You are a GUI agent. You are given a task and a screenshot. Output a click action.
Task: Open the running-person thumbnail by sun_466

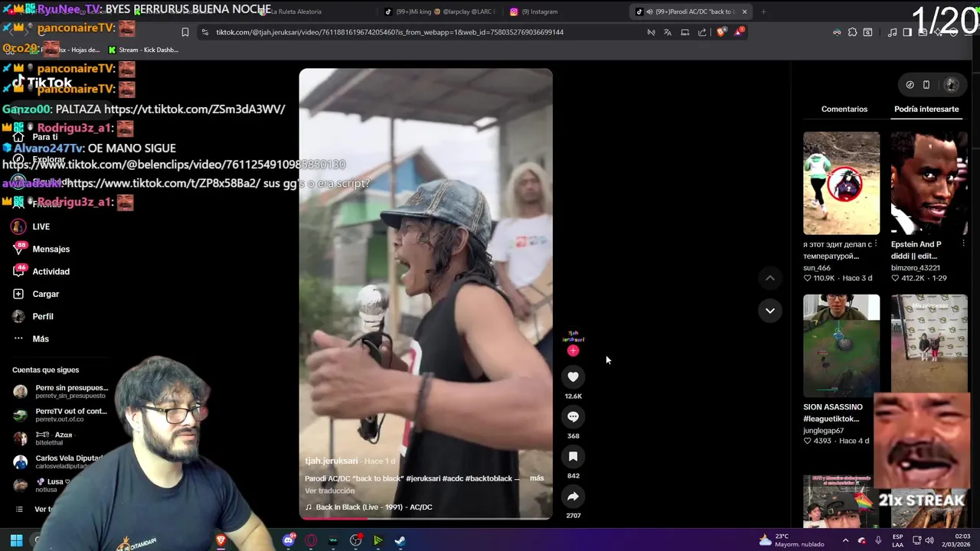(841, 183)
